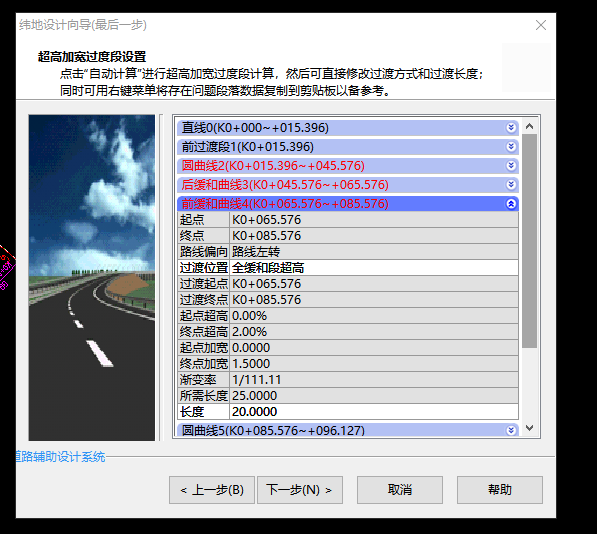This screenshot has height=534, width=597.
Task: Collapse the 前缓和曲线4 section chevron icon
Action: coord(511,204)
